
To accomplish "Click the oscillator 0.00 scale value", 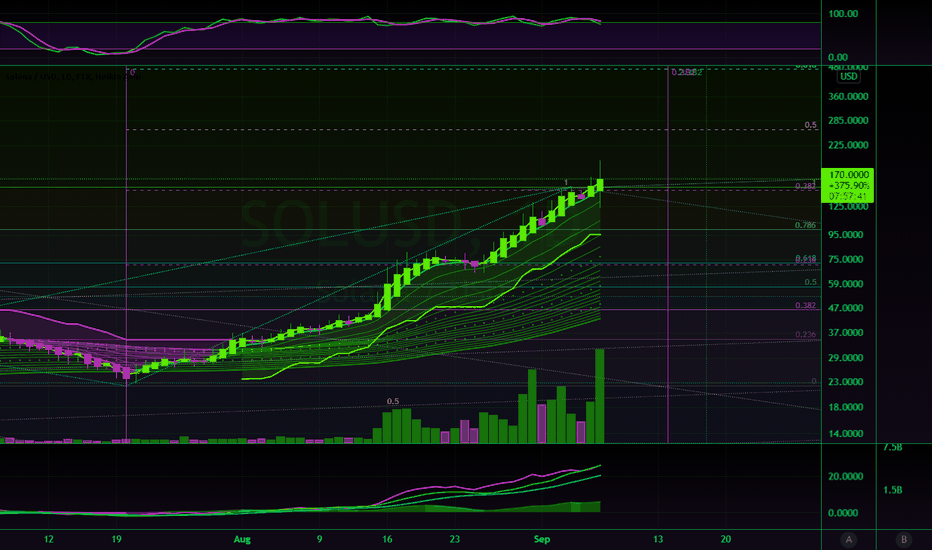I will (x=838, y=58).
